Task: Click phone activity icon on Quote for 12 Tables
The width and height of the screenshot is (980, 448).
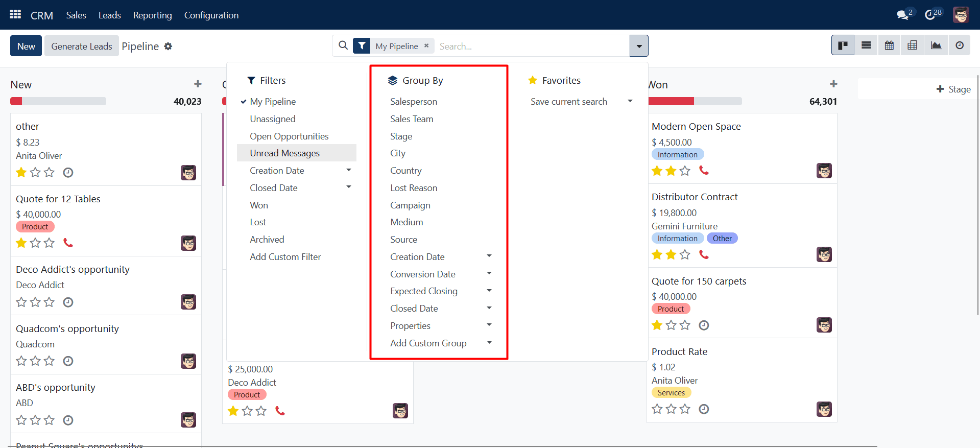Action: [68, 243]
